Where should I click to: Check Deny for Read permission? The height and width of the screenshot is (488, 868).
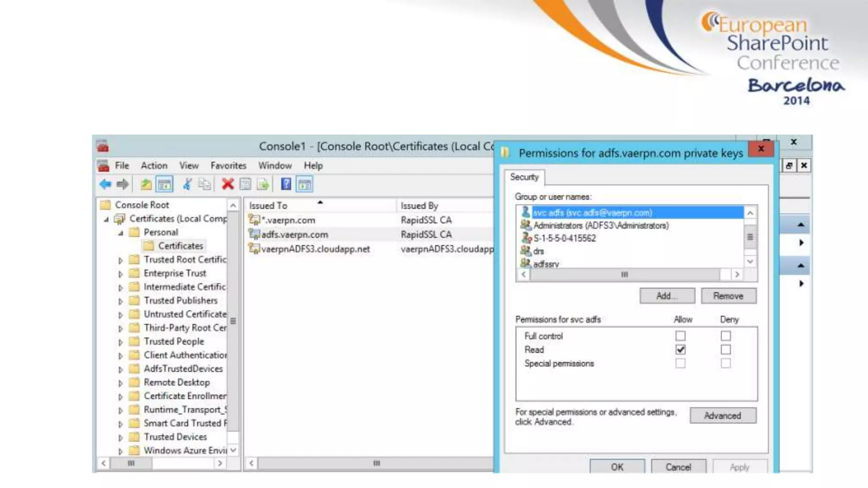(726, 349)
